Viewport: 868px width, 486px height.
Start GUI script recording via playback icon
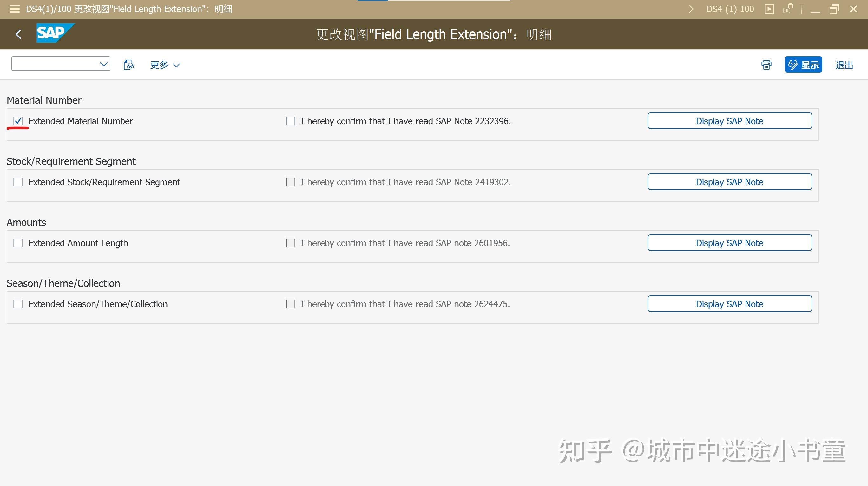[x=769, y=9]
